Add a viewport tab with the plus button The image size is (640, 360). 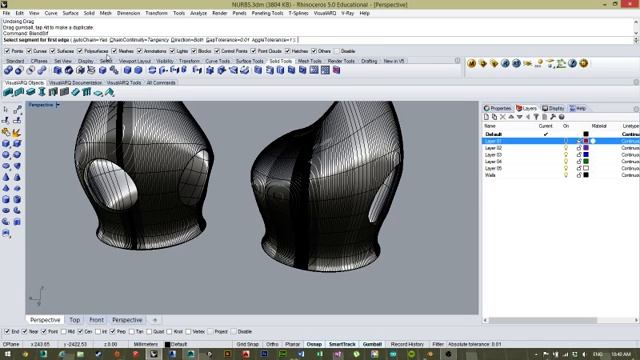click(155, 320)
